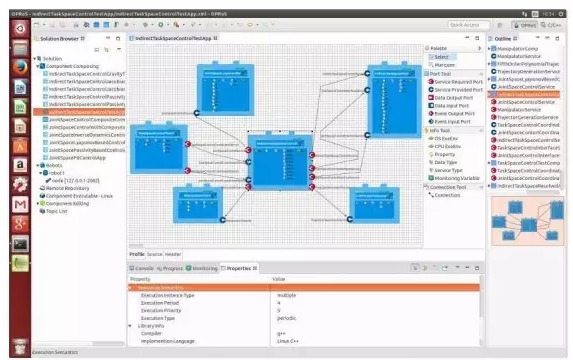Viewport: 573px width, 360px height.
Task: Collapse the Component Composing tree node
Action: click(x=37, y=67)
